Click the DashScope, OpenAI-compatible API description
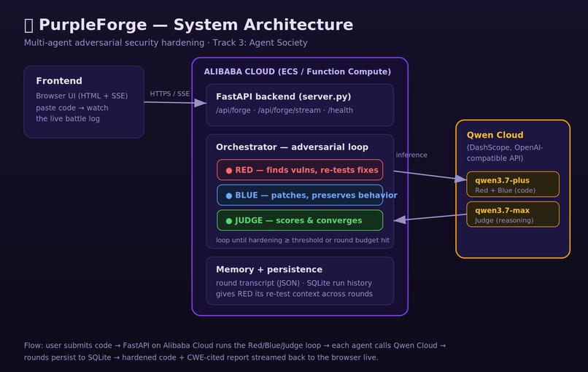The height and width of the screenshot is (372, 588). (505, 152)
